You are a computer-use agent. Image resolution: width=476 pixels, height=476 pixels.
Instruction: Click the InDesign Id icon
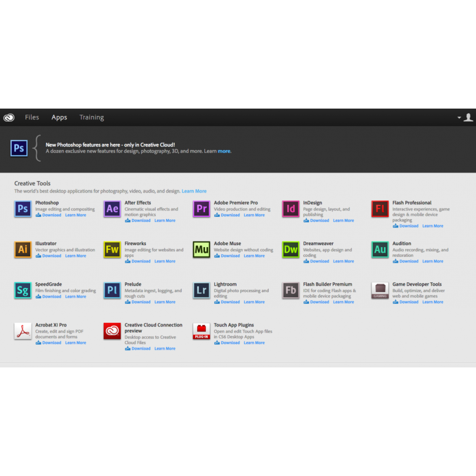(290, 209)
